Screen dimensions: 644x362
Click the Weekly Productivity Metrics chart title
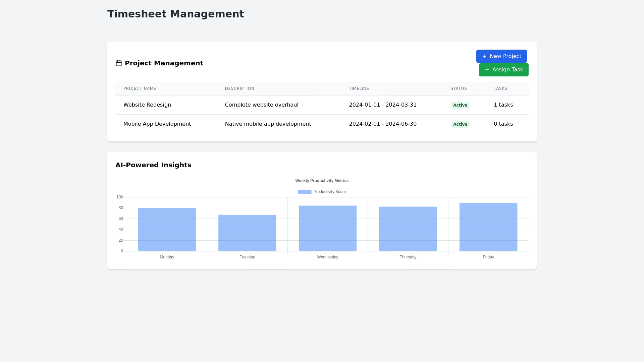coord(322,181)
